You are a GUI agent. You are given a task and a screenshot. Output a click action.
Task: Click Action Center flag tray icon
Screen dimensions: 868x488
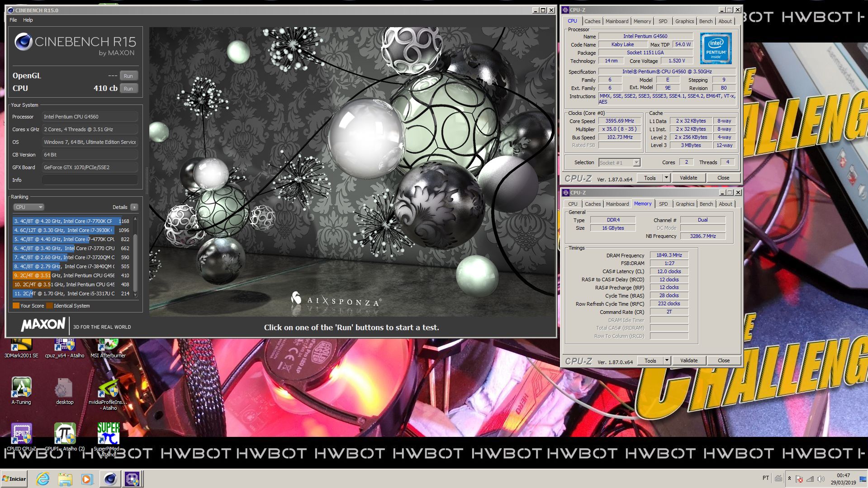(799, 479)
